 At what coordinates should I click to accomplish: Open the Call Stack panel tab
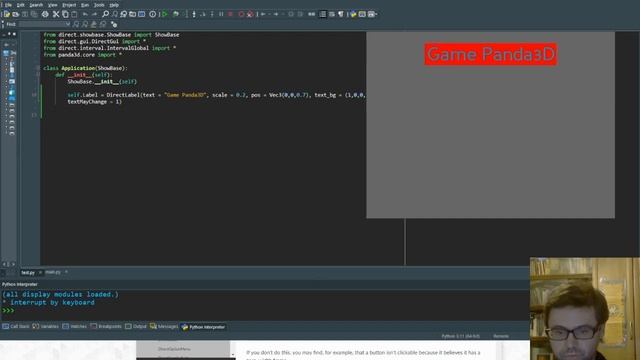tap(16, 327)
